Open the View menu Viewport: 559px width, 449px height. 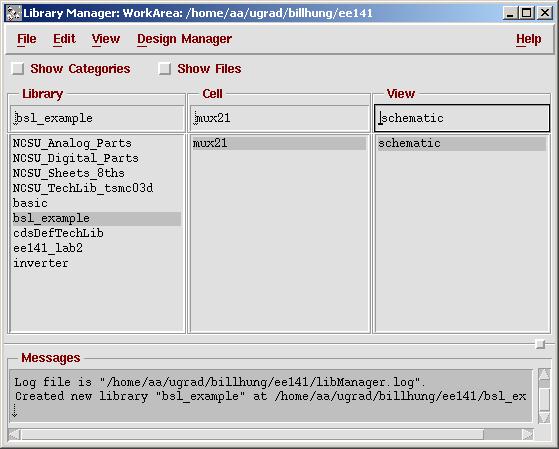pos(106,39)
